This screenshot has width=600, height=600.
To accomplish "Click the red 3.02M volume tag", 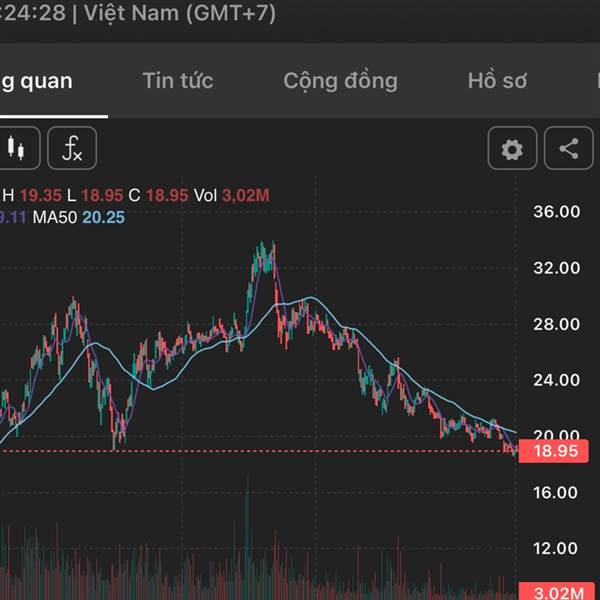I will (557, 592).
